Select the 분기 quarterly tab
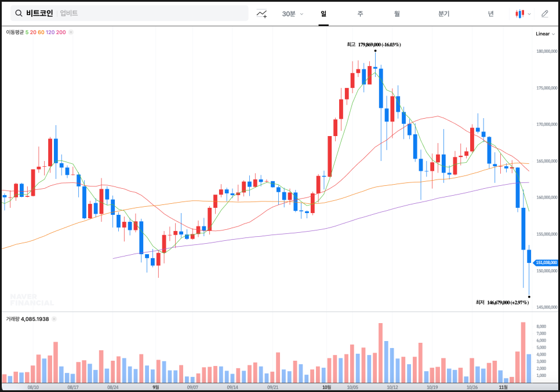Viewport: 560px width, 392px height. point(444,13)
